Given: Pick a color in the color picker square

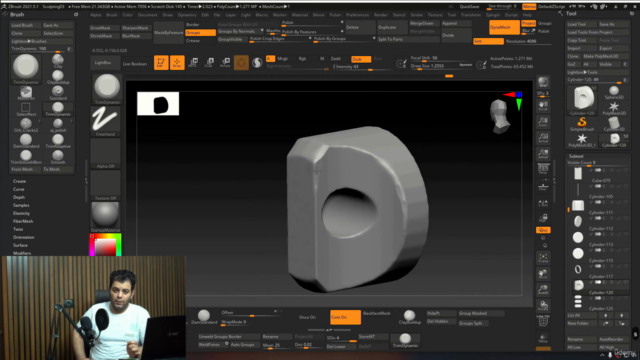Looking at the screenshot, I should 106,247.
